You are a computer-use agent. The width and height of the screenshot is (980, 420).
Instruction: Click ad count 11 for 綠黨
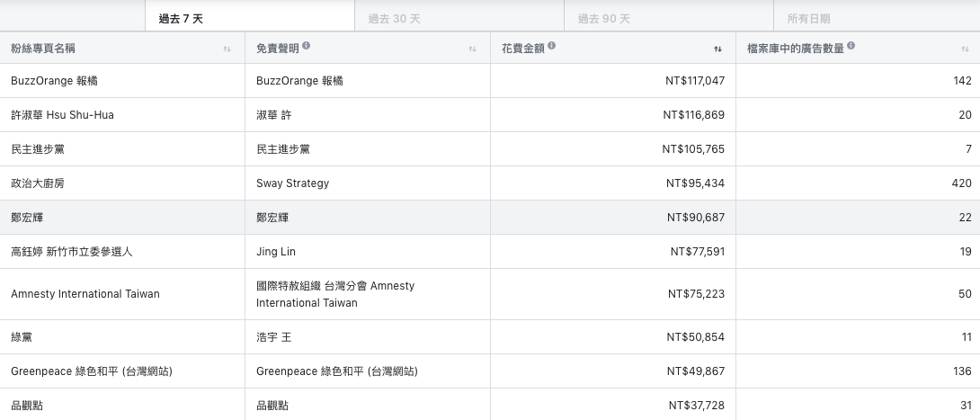click(x=967, y=337)
